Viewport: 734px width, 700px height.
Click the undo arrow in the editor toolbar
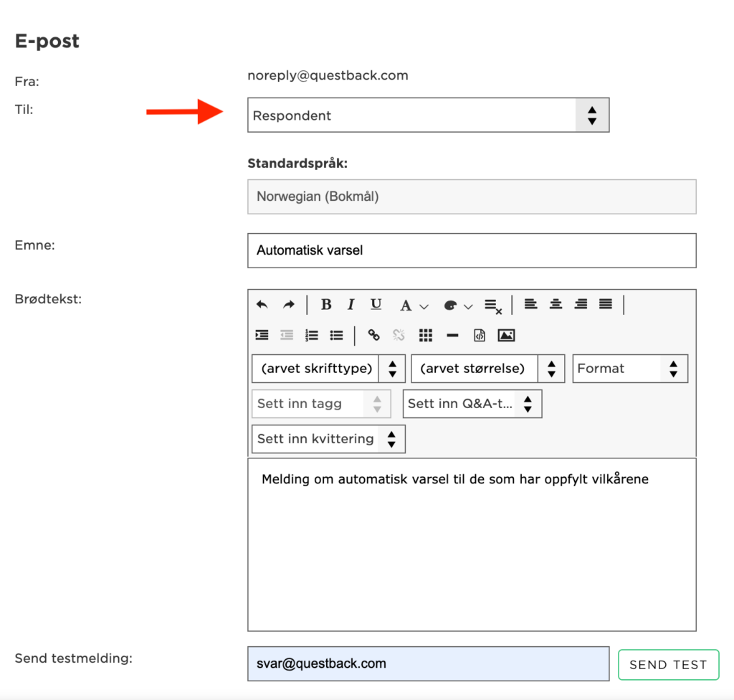pyautogui.click(x=262, y=305)
